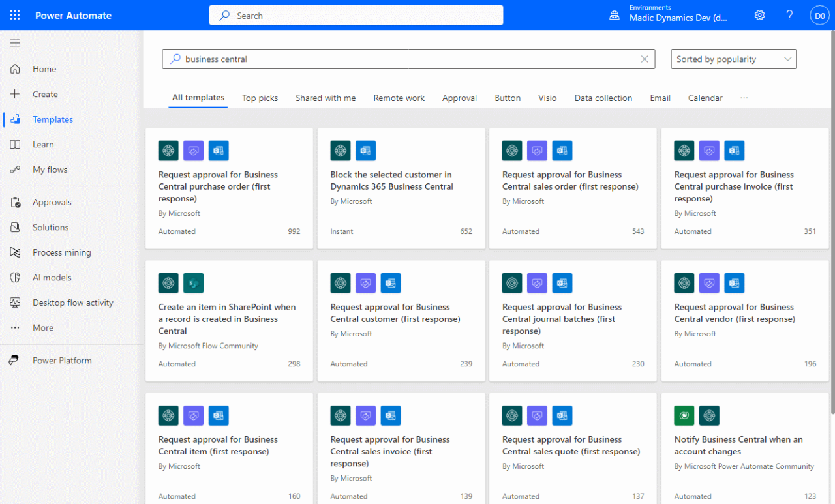Open the Sorted by popularity dropdown

[x=733, y=59]
